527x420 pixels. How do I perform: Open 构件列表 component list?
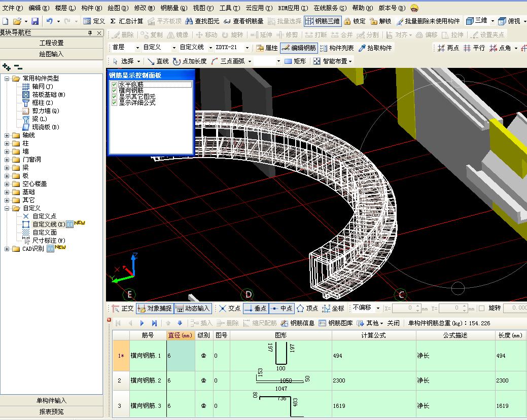click(x=337, y=48)
